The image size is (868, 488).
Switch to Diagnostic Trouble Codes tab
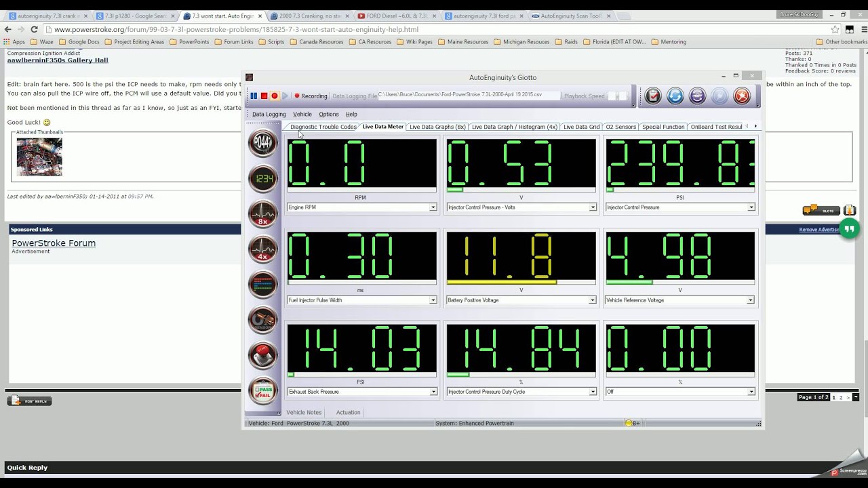pos(323,127)
